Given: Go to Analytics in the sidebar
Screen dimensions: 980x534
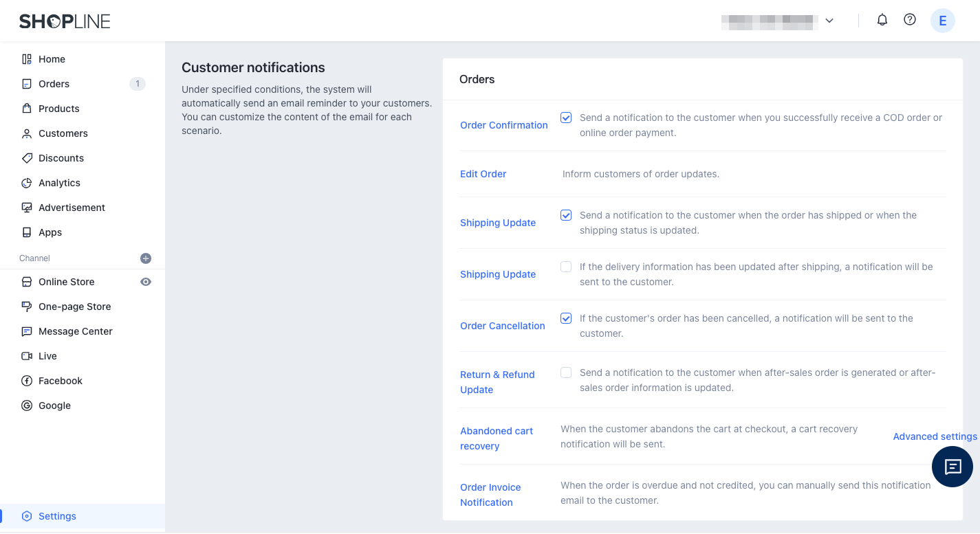Looking at the screenshot, I should click(x=59, y=183).
